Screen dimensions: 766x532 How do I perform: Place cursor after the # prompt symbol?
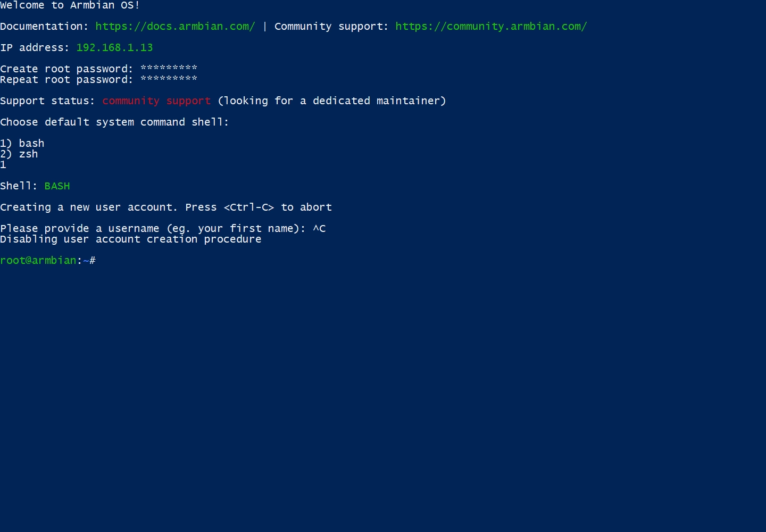pyautogui.click(x=98, y=261)
